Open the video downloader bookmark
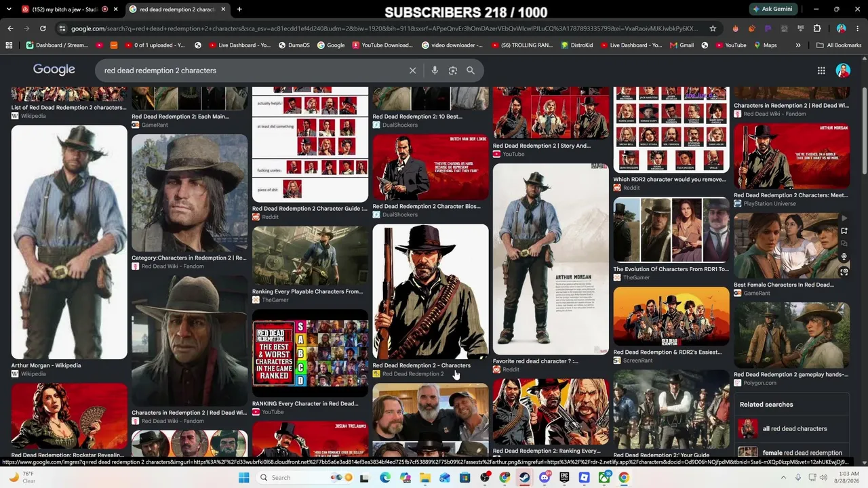This screenshot has width=868, height=488. point(452,45)
